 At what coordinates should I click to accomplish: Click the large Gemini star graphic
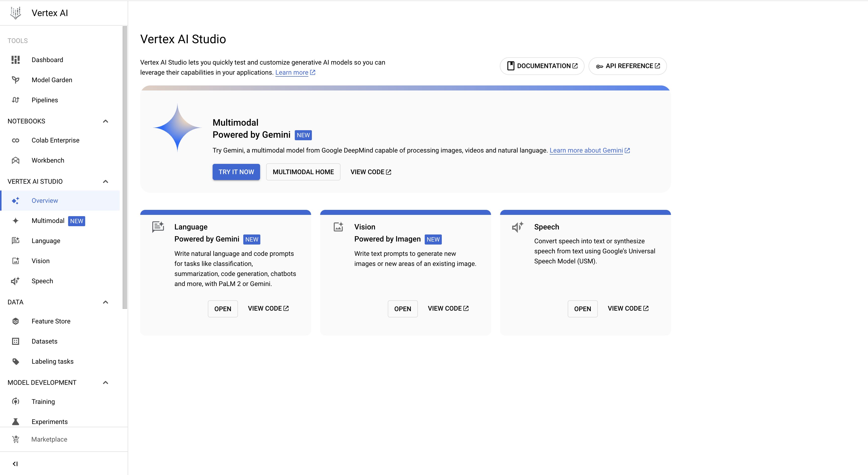pyautogui.click(x=177, y=128)
